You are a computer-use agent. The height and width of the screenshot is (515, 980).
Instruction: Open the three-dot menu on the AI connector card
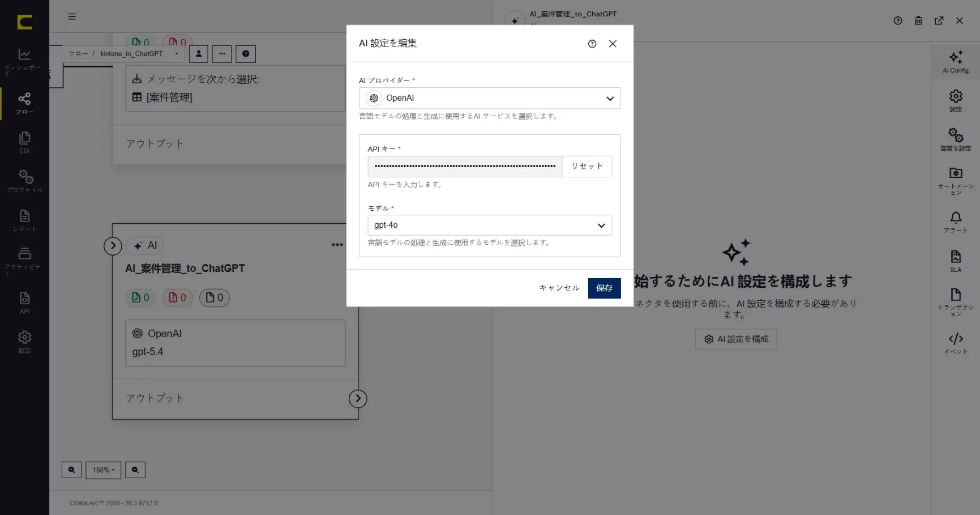pyautogui.click(x=337, y=245)
